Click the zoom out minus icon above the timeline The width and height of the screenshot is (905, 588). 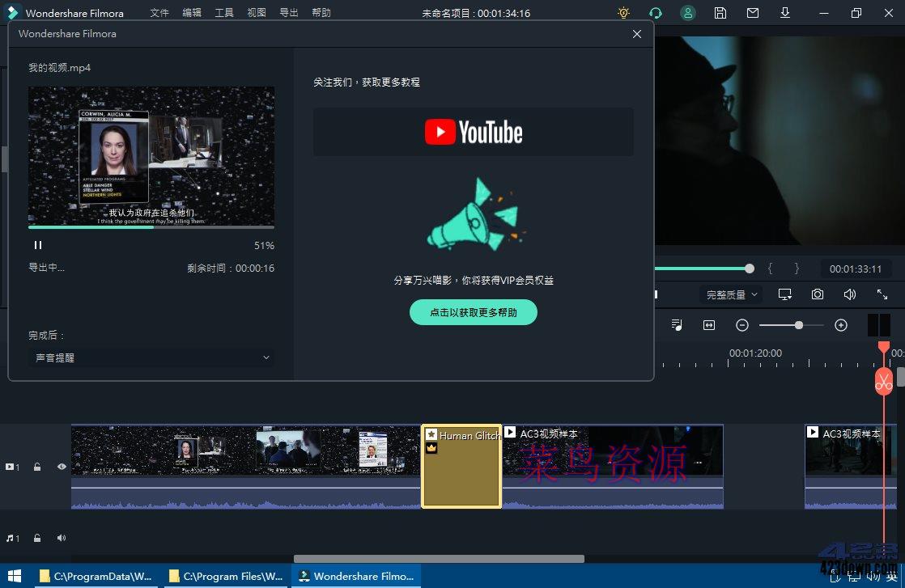[x=741, y=324]
